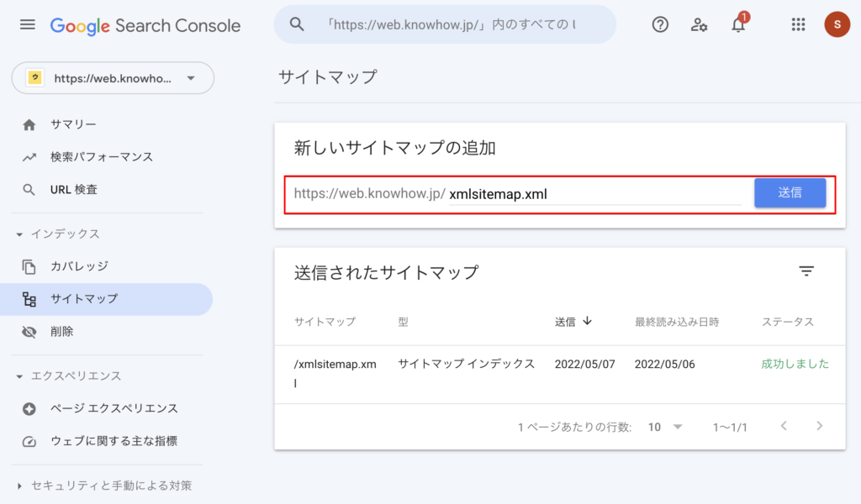The height and width of the screenshot is (504, 861).
Task: Expand セキュリティと手動による対策 section
Action: coord(104,486)
